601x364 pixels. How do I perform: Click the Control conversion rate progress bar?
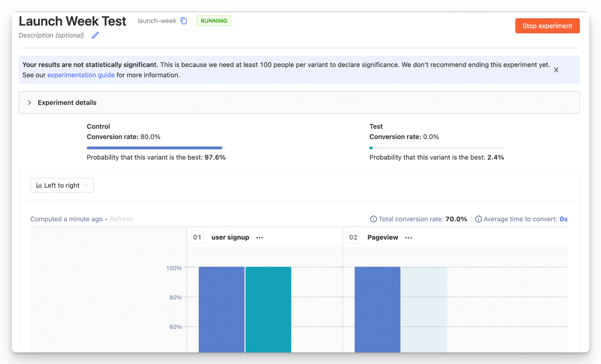tap(154, 148)
